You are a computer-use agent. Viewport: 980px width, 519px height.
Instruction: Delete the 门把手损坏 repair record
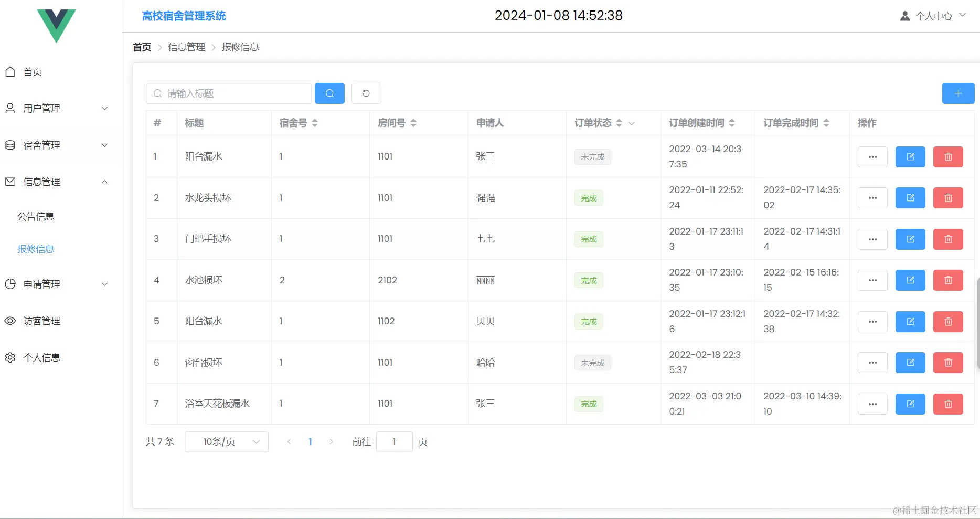pyautogui.click(x=948, y=239)
